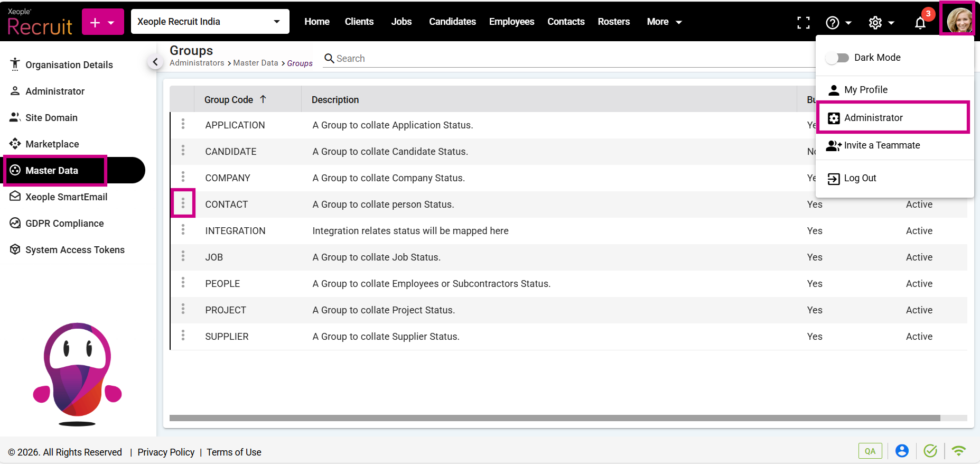Open the Privacy Policy link
980x464 pixels.
[x=166, y=452]
